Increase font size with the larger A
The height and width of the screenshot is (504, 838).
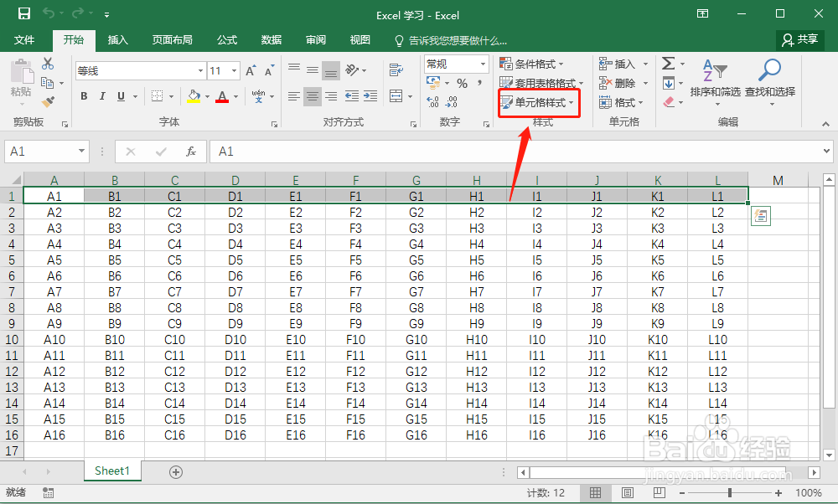click(x=250, y=70)
